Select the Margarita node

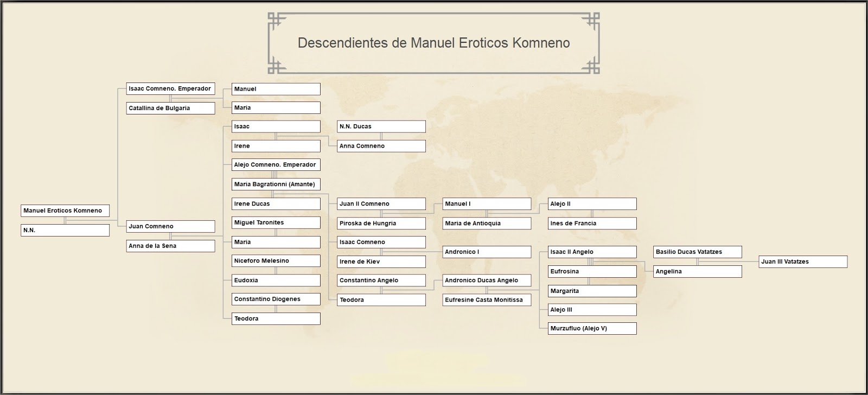tap(592, 291)
